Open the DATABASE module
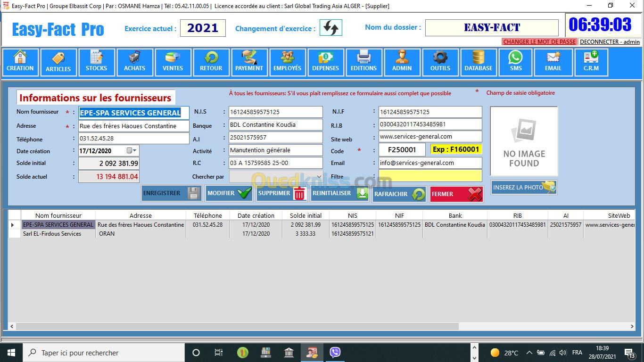The image size is (644, 362). 478,62
